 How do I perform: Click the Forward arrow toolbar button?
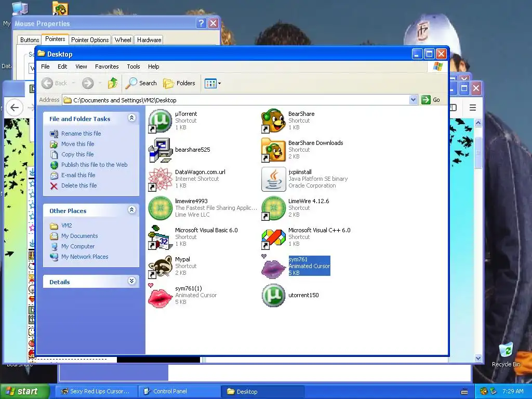pos(88,83)
